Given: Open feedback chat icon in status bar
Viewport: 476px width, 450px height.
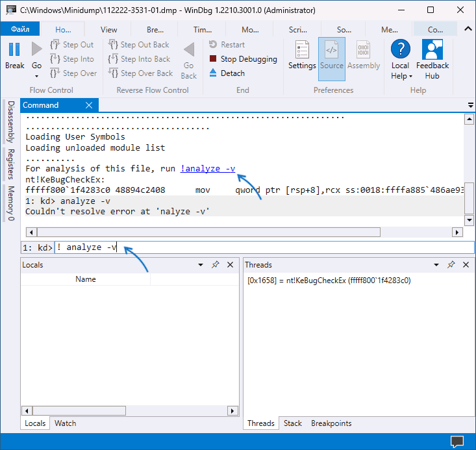Looking at the screenshot, I should pyautogui.click(x=457, y=441).
